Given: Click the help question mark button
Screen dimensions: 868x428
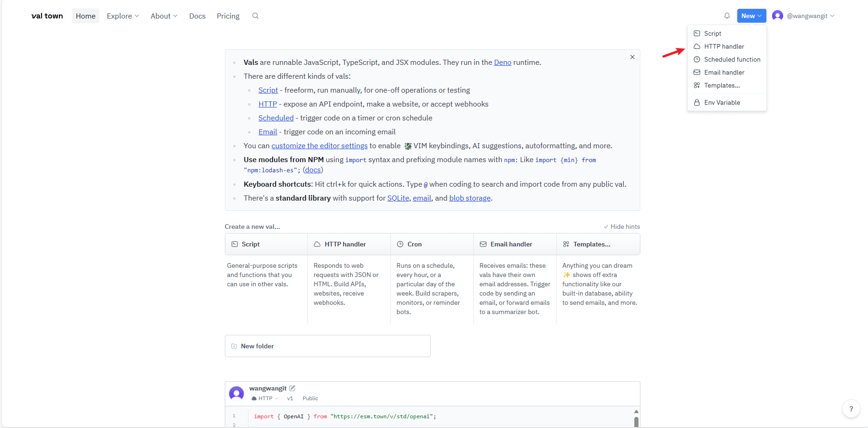Looking at the screenshot, I should pos(851,409).
